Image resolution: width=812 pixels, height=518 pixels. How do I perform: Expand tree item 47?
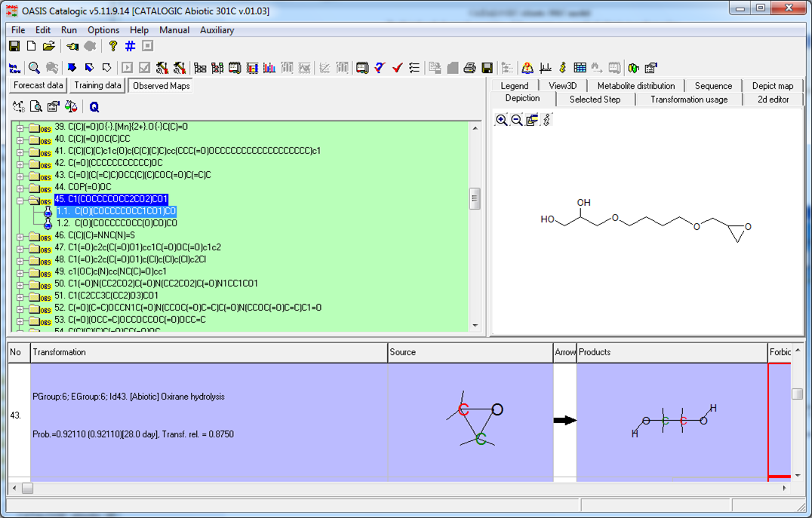click(x=20, y=249)
